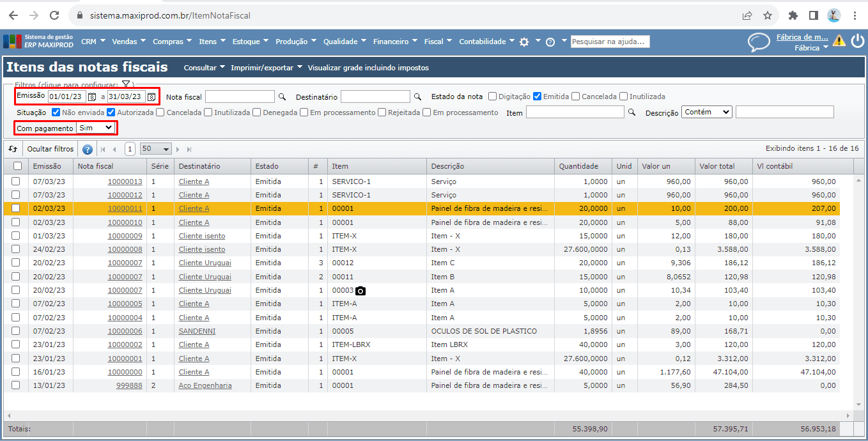Viewport: 868px width, 441px height.
Task: Expand the Descrição Contém dropdown
Action: point(706,112)
